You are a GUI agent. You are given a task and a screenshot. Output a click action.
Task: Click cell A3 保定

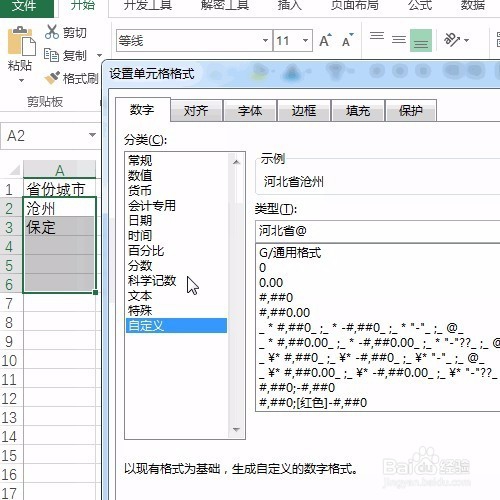pos(59,227)
